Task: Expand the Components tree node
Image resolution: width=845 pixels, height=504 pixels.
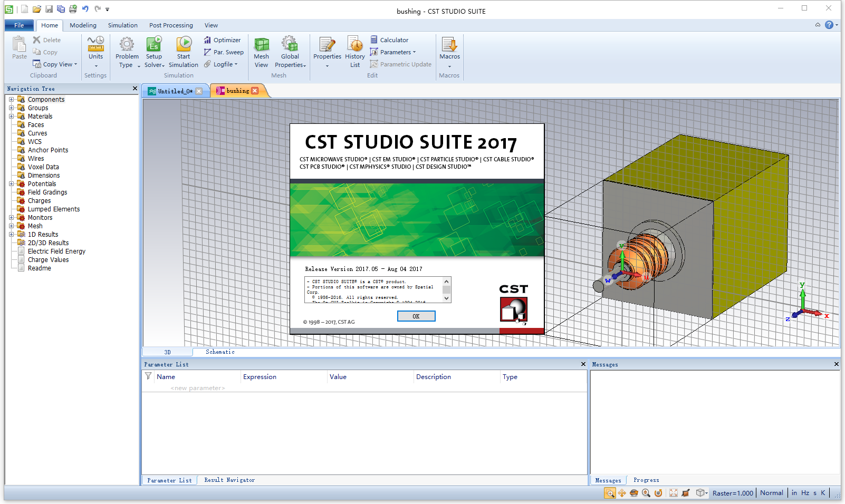Action: point(11,99)
